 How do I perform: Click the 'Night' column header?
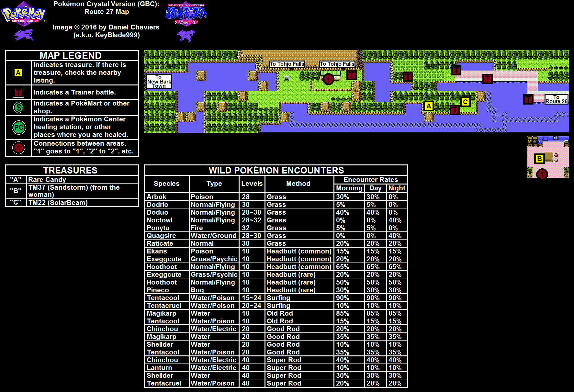(x=397, y=188)
